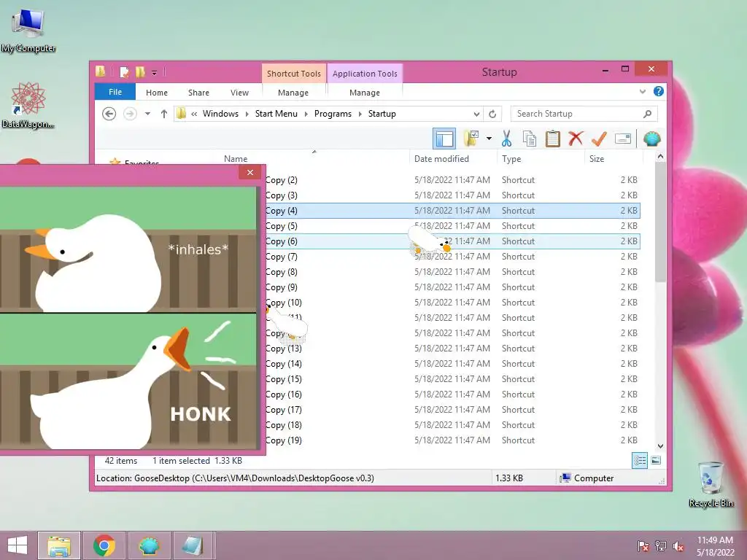Screen dimensions: 747x560
Task: Click the Start Menu breadcrumb segment
Action: [276, 114]
